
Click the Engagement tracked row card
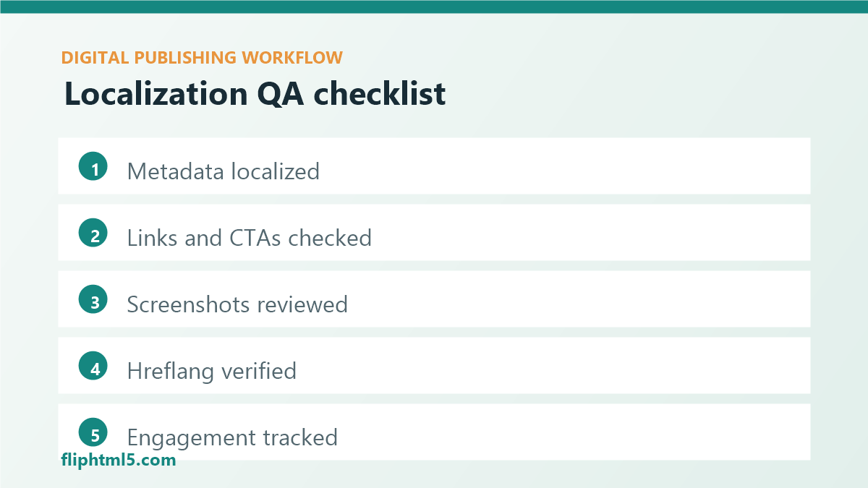[x=434, y=432]
